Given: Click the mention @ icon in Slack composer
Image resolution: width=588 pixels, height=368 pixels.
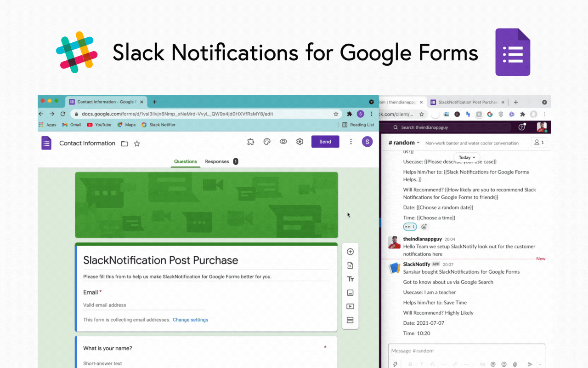Looking at the screenshot, I should pyautogui.click(x=493, y=364).
